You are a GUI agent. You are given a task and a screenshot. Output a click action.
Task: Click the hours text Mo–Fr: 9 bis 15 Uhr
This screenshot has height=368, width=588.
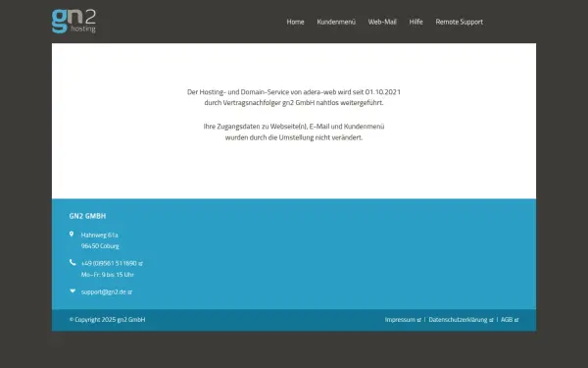tap(108, 275)
